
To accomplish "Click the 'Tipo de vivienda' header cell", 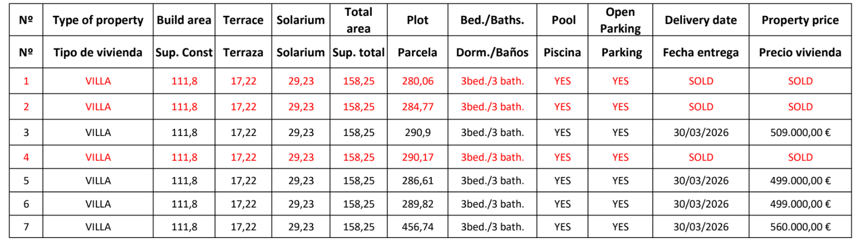I will (98, 52).
